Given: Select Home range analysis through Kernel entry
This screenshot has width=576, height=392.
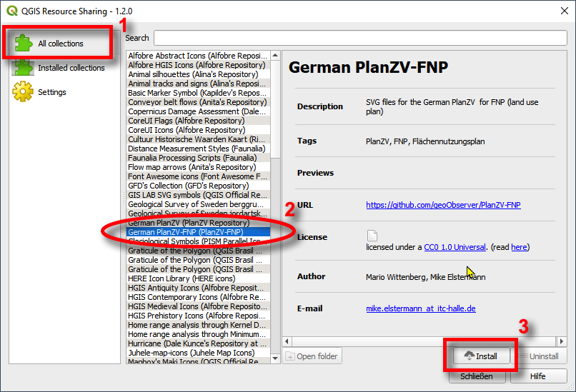Looking at the screenshot, I should point(199,325).
